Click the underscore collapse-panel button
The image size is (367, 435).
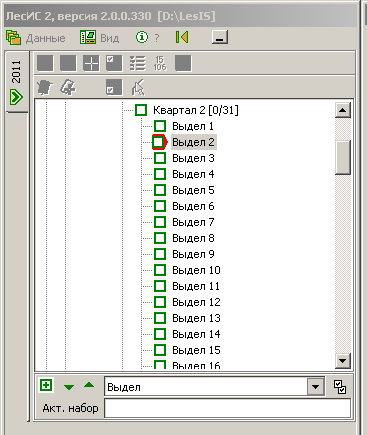(220, 37)
